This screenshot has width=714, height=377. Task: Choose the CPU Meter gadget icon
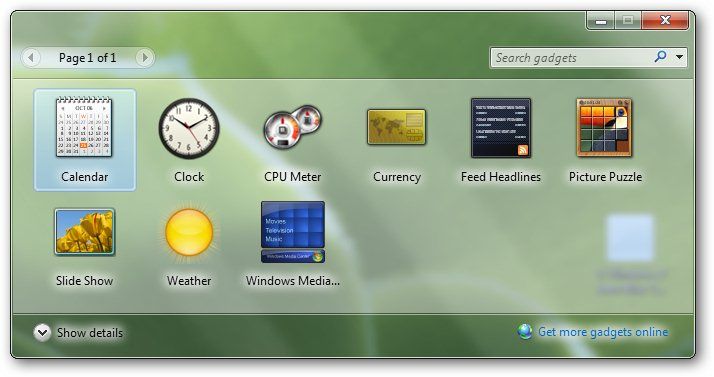293,127
